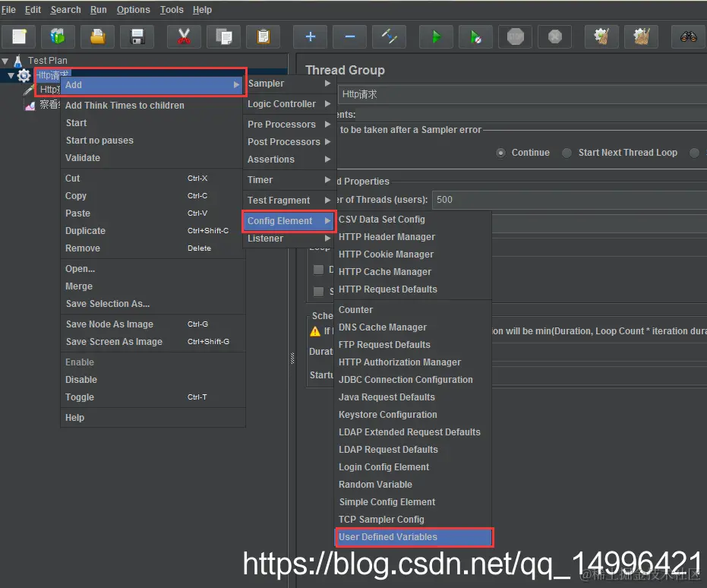Click Duplicate in the context menu

point(153,230)
